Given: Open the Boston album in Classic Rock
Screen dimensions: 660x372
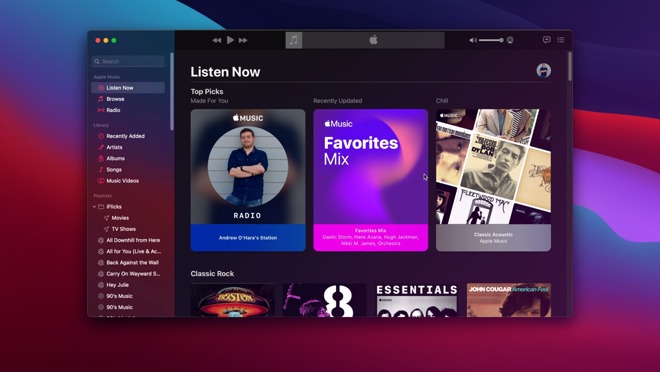Looking at the screenshot, I should [x=233, y=300].
